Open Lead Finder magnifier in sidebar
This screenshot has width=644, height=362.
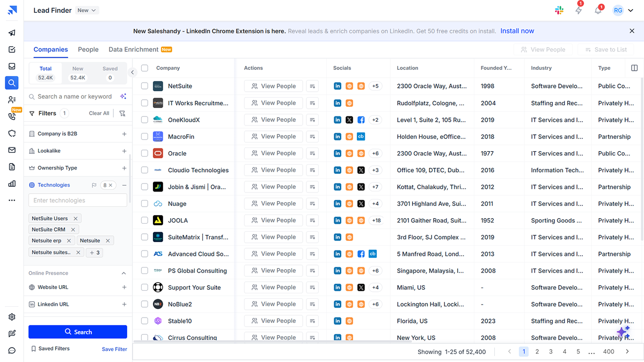click(12, 83)
